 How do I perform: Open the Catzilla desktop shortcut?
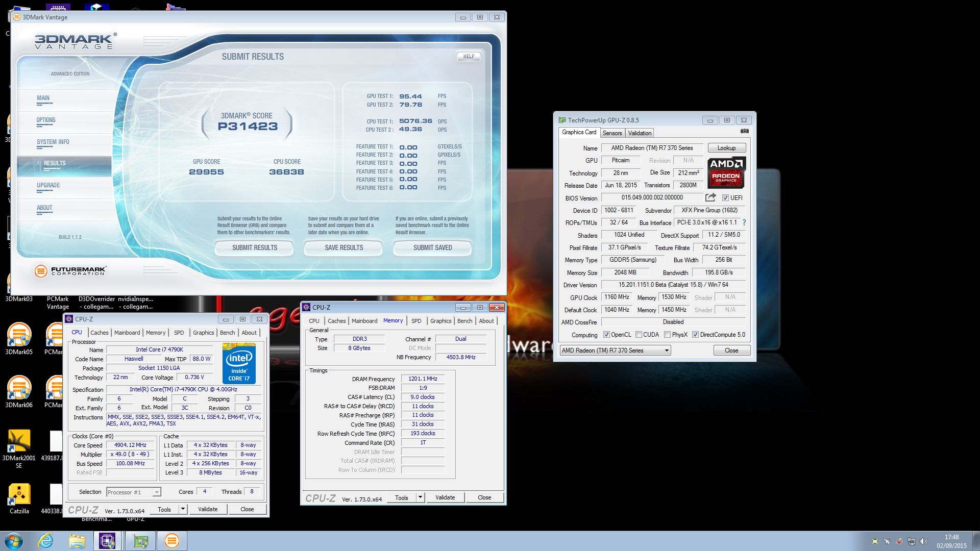[x=19, y=498]
